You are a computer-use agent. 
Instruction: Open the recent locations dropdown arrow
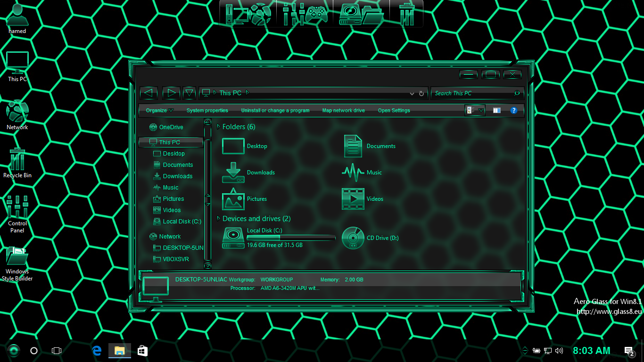click(x=189, y=93)
